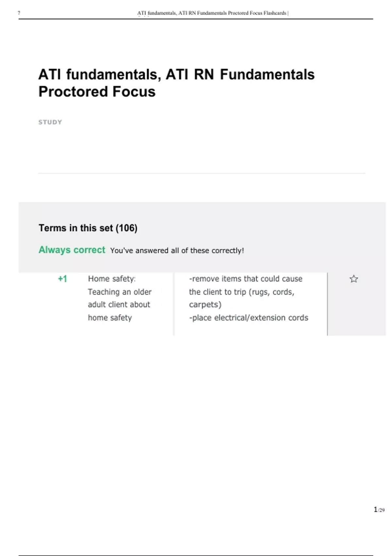This screenshot has width=392, height=556.
Task: Click the adult client about term line
Action: pyautogui.click(x=119, y=304)
